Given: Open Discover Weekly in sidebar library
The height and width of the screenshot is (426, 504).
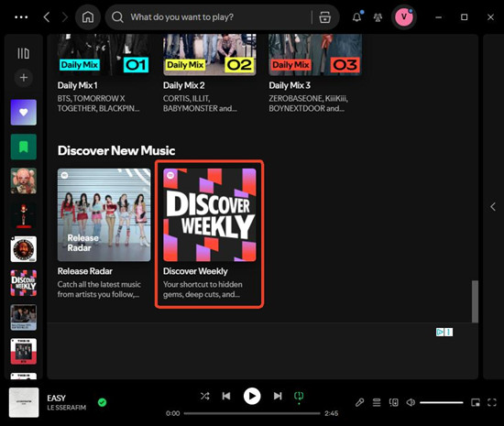Looking at the screenshot, I should tap(24, 283).
